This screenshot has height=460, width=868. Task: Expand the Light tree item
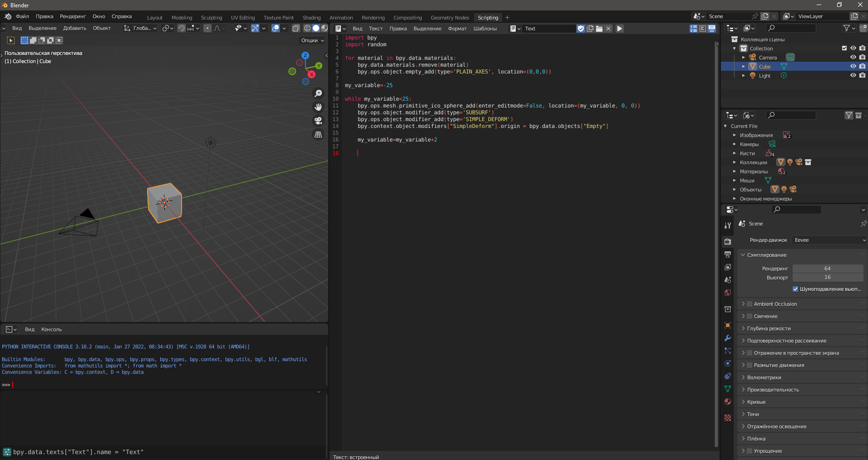[743, 76]
